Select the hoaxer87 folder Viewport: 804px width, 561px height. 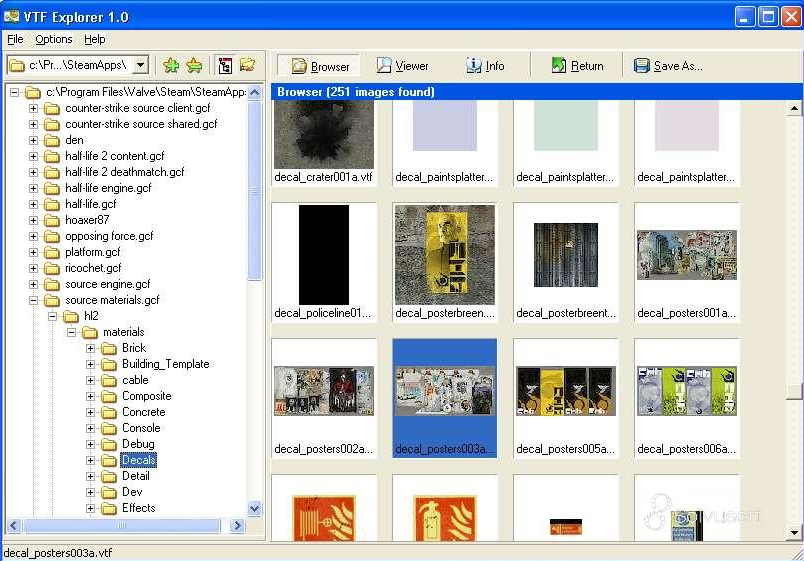point(87,220)
